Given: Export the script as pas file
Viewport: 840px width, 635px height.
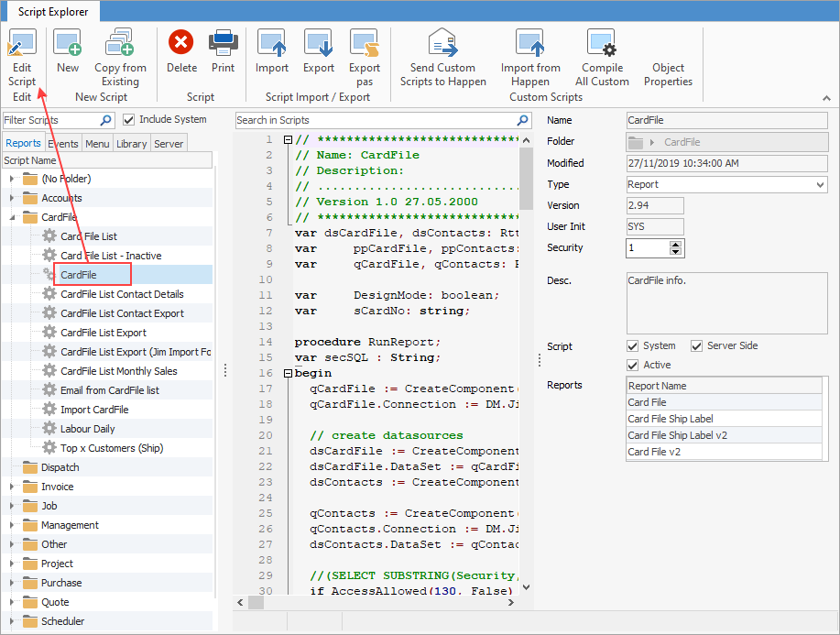Looking at the screenshot, I should (365, 55).
